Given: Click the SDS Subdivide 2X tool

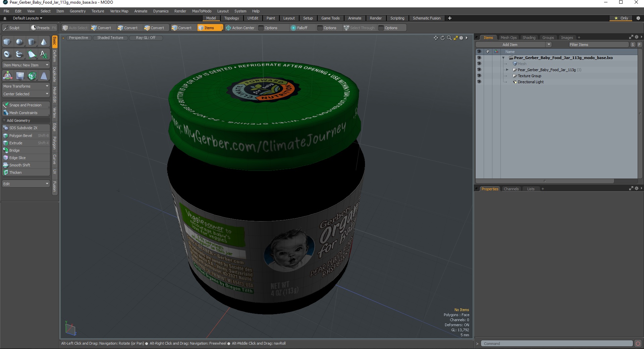Looking at the screenshot, I should (x=26, y=128).
